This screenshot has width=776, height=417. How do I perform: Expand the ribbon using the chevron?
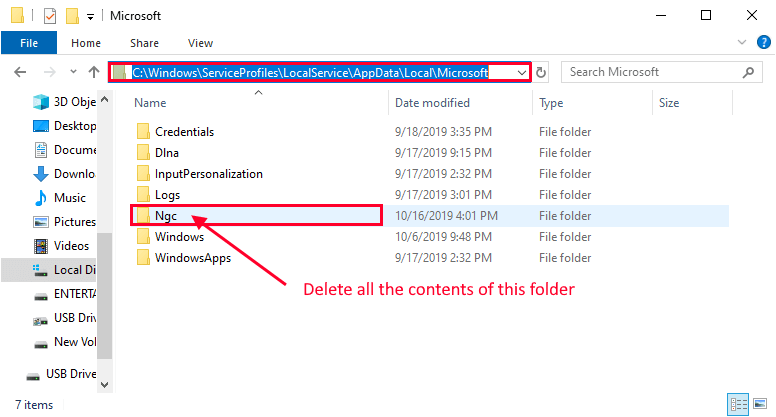click(740, 43)
